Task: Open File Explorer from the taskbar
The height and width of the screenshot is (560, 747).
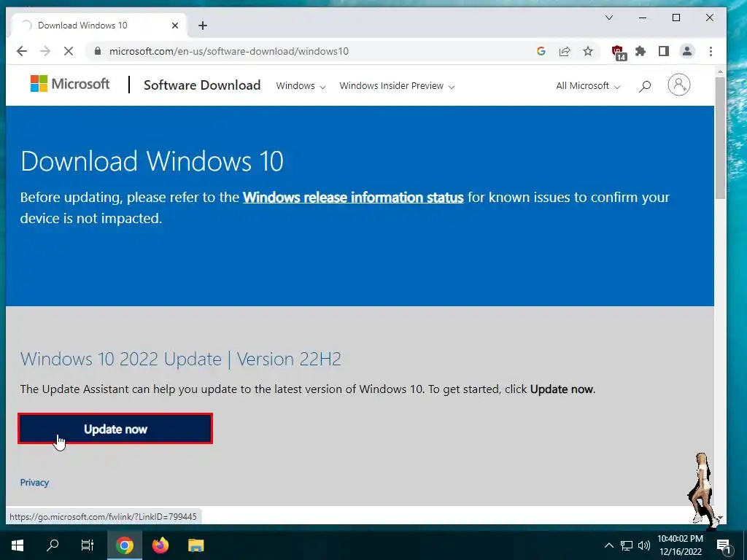Action: 196,545
